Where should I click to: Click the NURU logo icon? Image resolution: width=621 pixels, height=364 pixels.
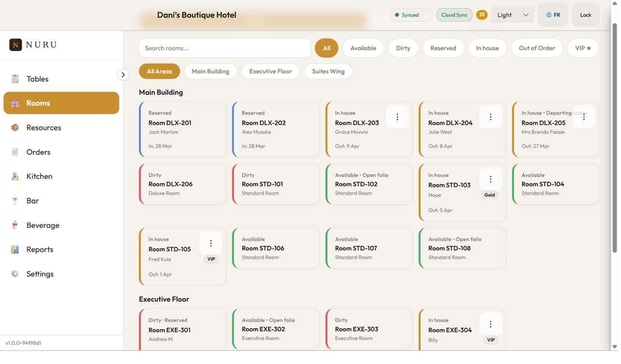coord(15,45)
